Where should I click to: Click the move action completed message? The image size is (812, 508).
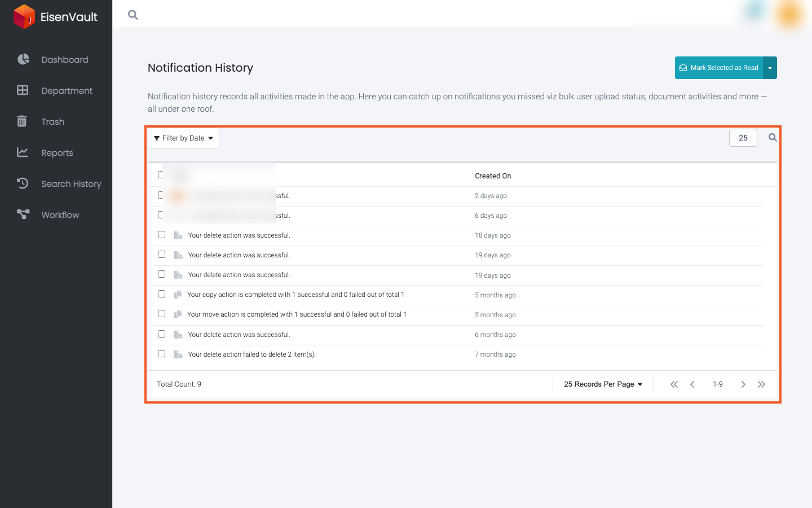coord(297,314)
